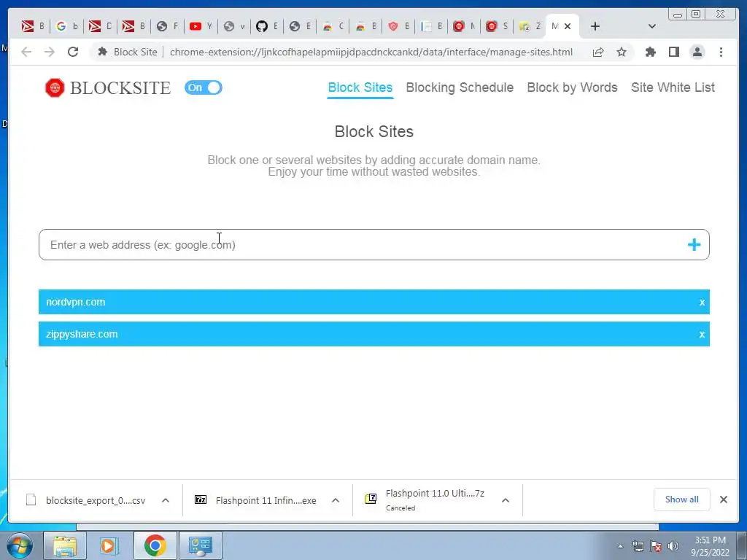Remove nordvpn.com with its x button
The width and height of the screenshot is (747, 560).
702,303
